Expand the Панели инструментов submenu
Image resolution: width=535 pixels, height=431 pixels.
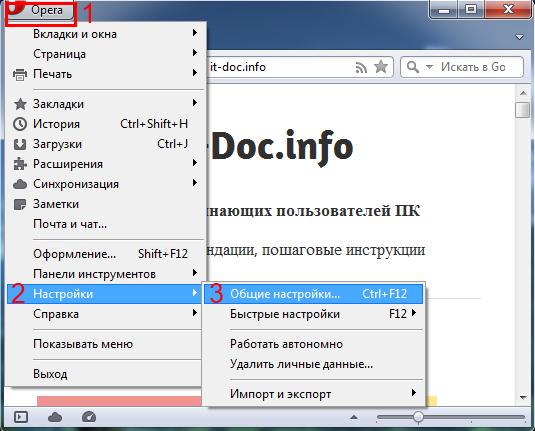coord(106,274)
